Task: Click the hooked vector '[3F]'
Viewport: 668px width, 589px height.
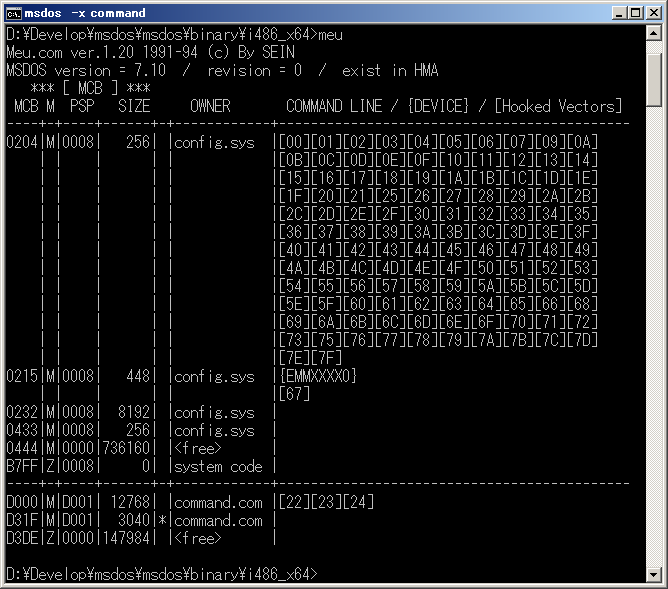Action: (x=582, y=232)
